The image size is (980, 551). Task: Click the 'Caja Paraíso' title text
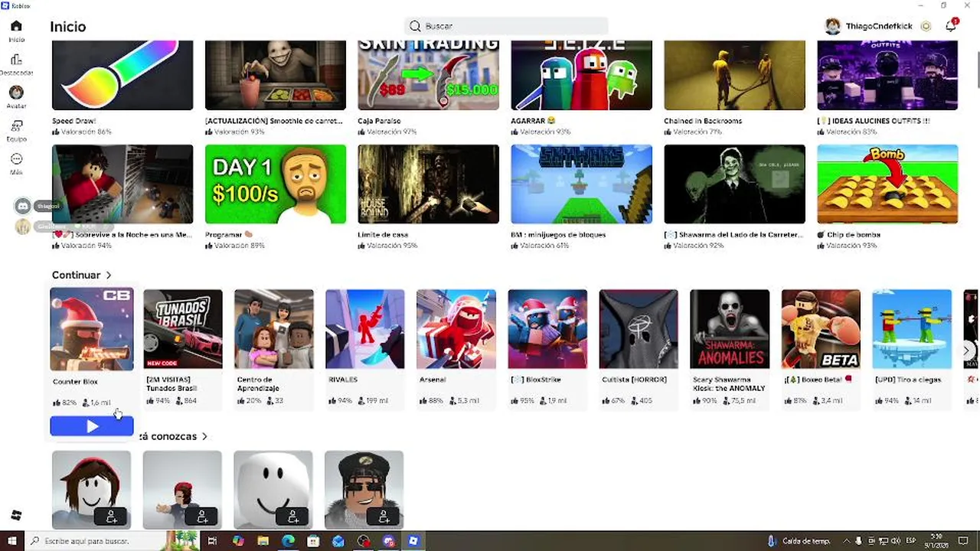click(x=379, y=121)
